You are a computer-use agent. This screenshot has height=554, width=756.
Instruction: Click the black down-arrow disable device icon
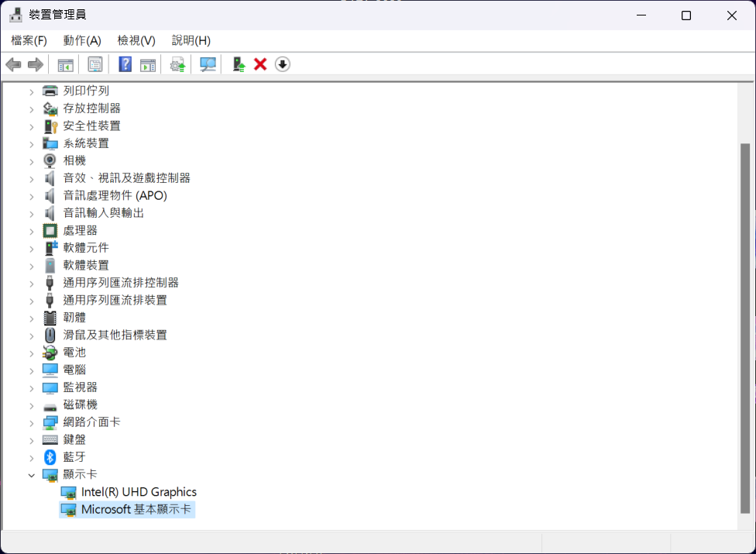(283, 64)
